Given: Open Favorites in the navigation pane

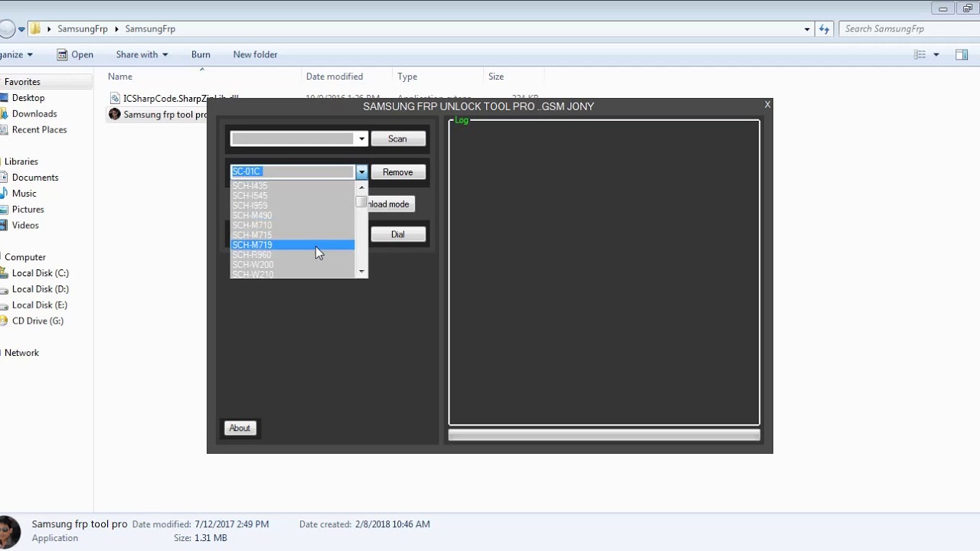Looking at the screenshot, I should pyautogui.click(x=22, y=82).
